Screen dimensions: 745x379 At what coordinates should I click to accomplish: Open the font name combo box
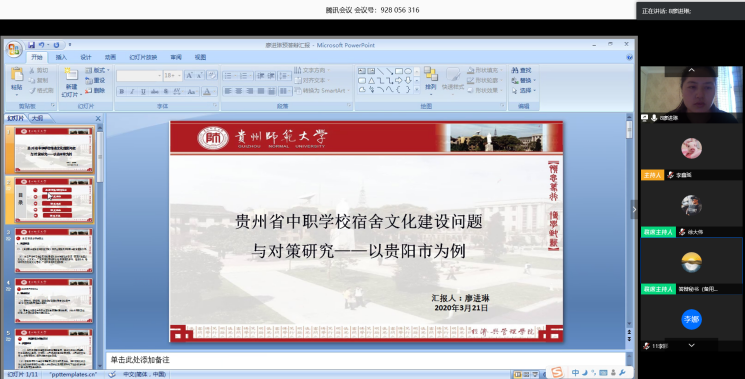click(139, 76)
